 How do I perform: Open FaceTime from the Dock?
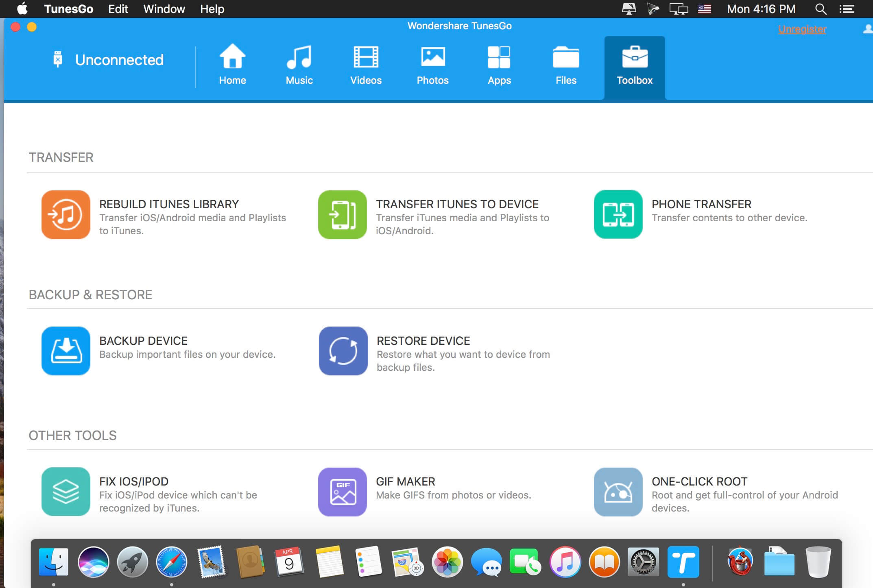526,562
